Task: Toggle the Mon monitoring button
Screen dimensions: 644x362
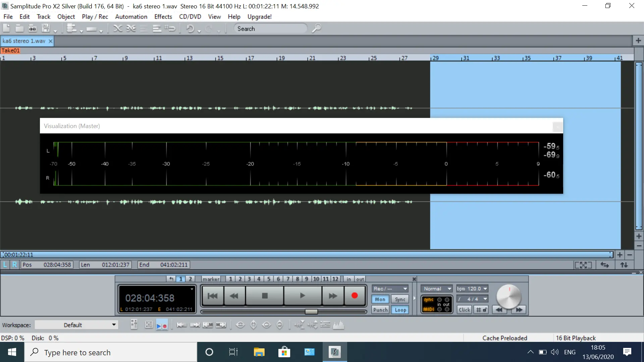Action: pyautogui.click(x=380, y=299)
